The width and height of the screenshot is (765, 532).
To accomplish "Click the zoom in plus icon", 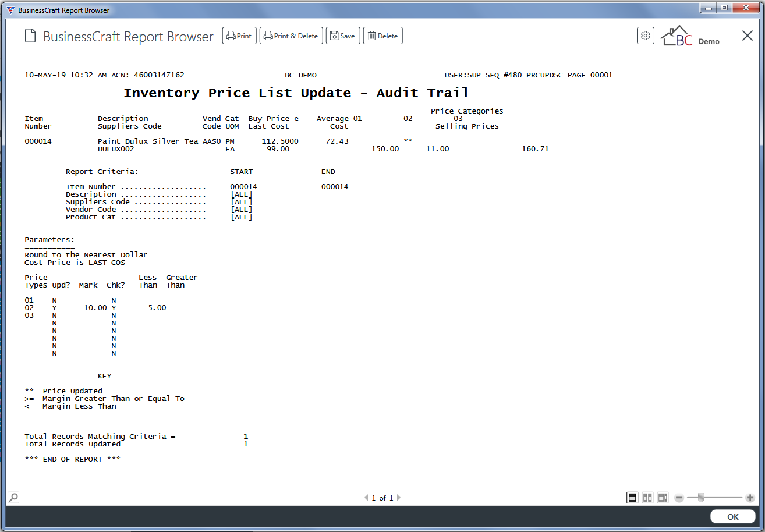I will tap(750, 498).
